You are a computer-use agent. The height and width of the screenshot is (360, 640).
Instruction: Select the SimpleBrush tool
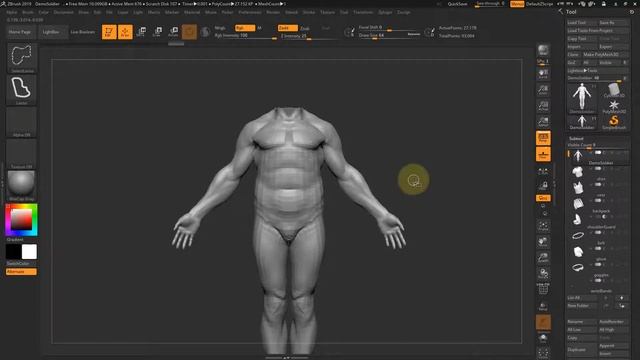tap(613, 122)
